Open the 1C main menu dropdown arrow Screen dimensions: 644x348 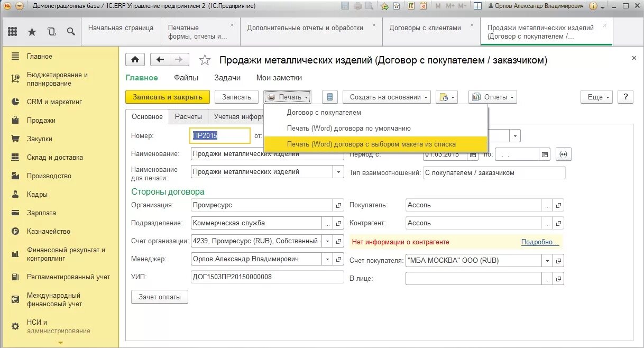click(20, 6)
